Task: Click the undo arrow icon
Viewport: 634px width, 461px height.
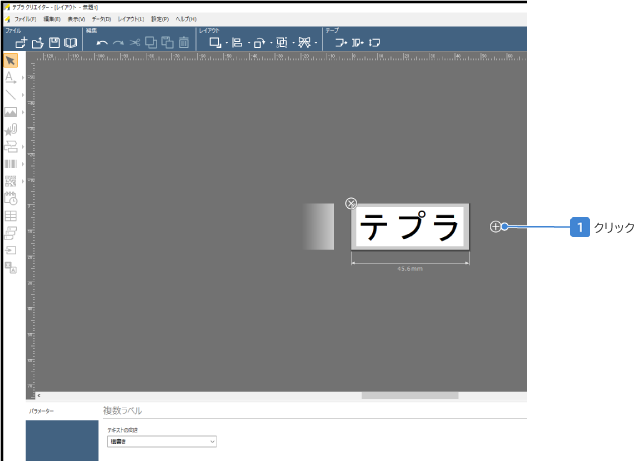Action: click(102, 43)
